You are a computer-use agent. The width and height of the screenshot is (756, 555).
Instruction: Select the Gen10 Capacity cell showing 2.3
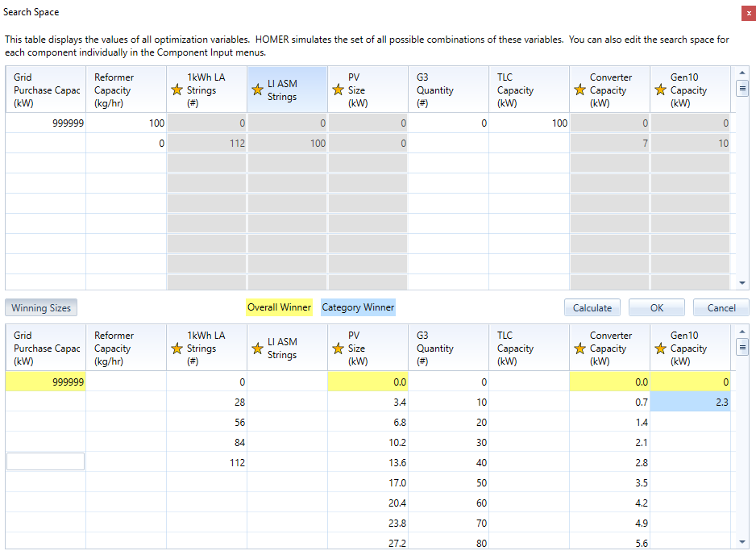[x=690, y=402]
